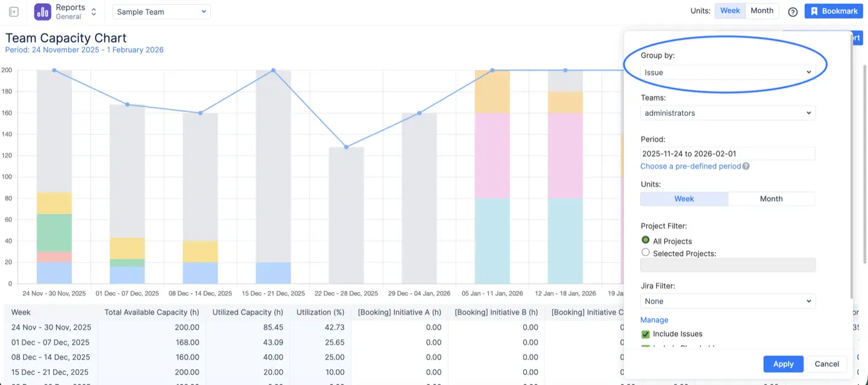This screenshot has height=385, width=868.
Task: Open Choose a pre-defined period link
Action: 690,166
